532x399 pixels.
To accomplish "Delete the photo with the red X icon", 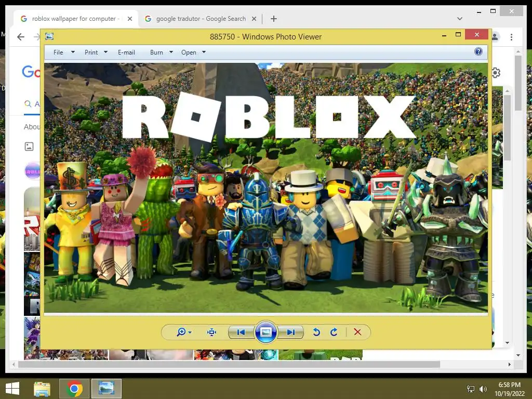I will 357,332.
